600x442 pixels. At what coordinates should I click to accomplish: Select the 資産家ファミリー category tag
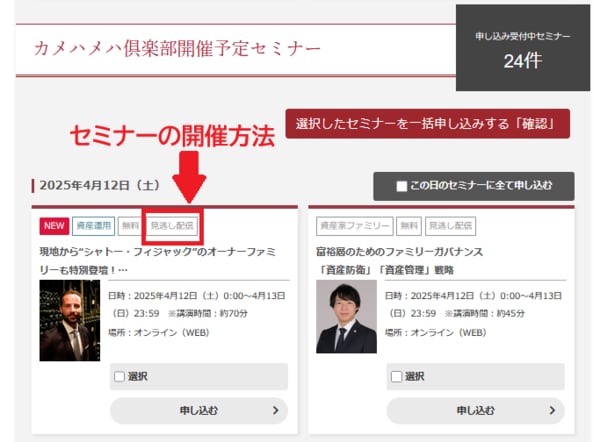point(354,227)
